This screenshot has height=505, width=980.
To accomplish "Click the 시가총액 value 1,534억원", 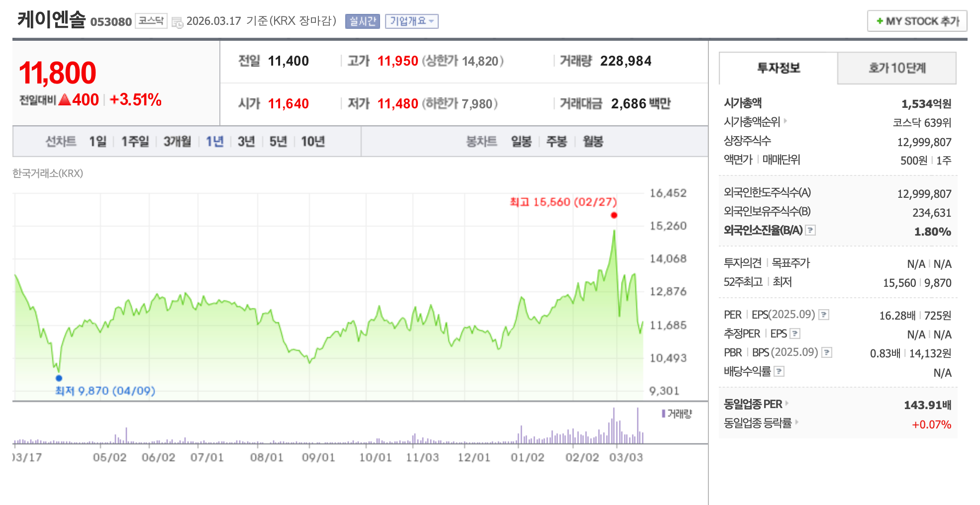I will (926, 104).
